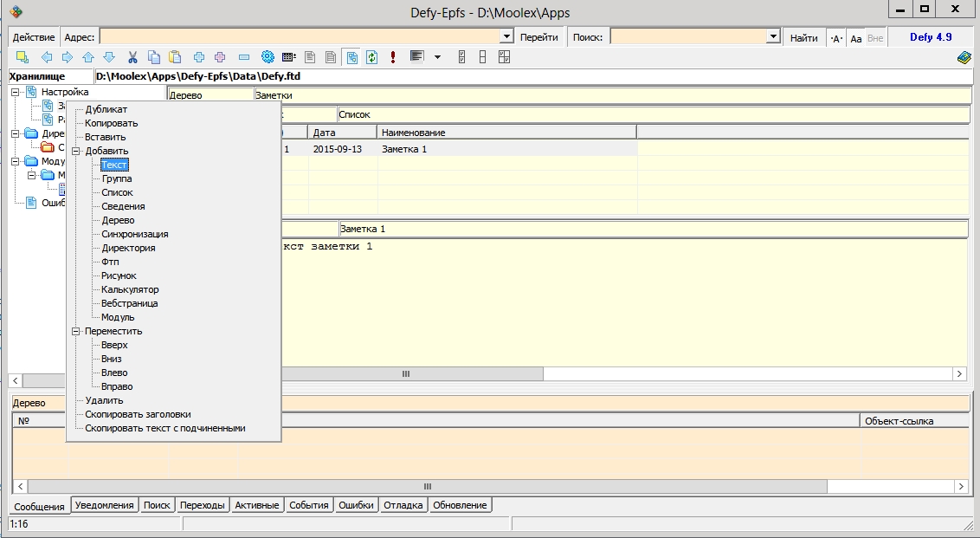Click the dark calendar grid toolbar icon
This screenshot has width=980, height=538.
coord(289,57)
